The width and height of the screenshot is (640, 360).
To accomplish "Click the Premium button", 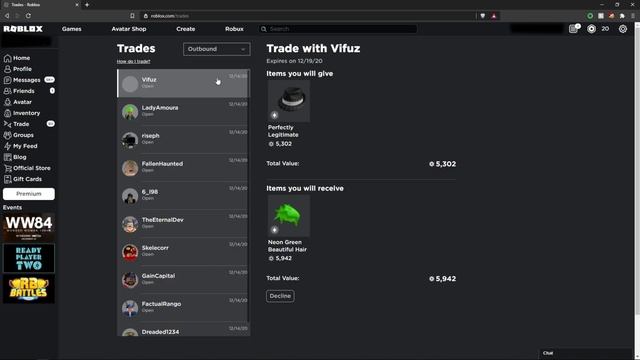I will point(29,194).
